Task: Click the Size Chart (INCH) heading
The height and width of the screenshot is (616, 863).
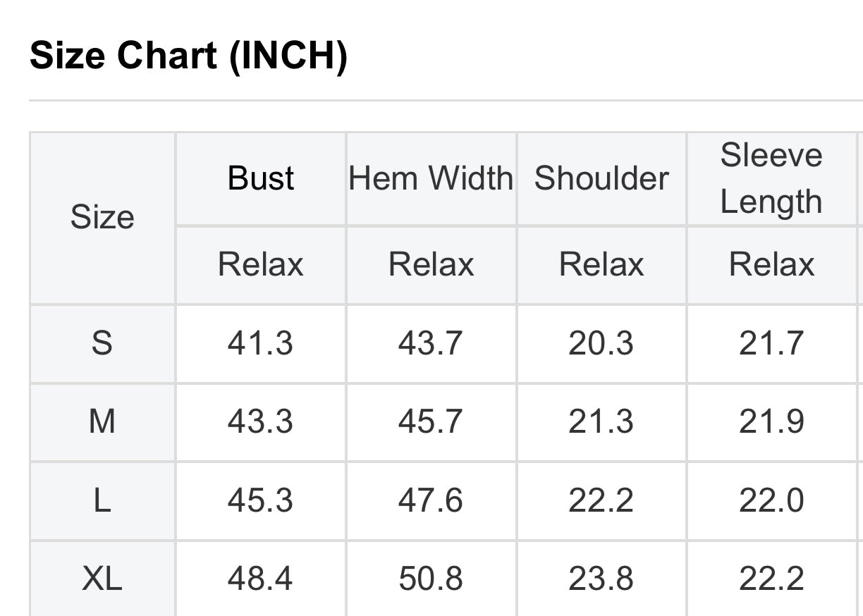Action: (188, 54)
